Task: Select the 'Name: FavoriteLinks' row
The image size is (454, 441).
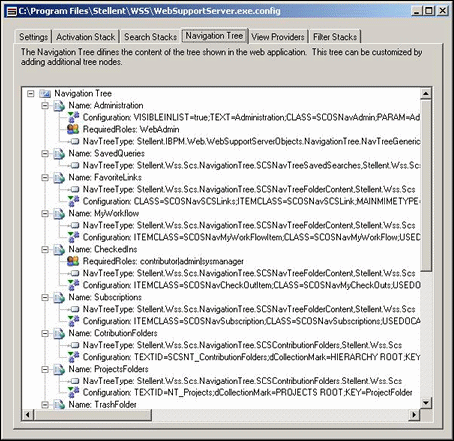Action: 105,178
